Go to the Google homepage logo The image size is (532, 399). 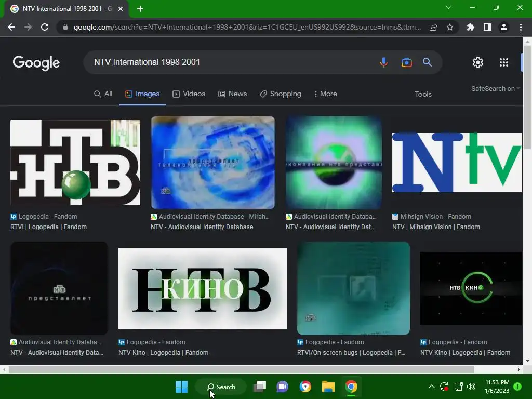point(36,63)
